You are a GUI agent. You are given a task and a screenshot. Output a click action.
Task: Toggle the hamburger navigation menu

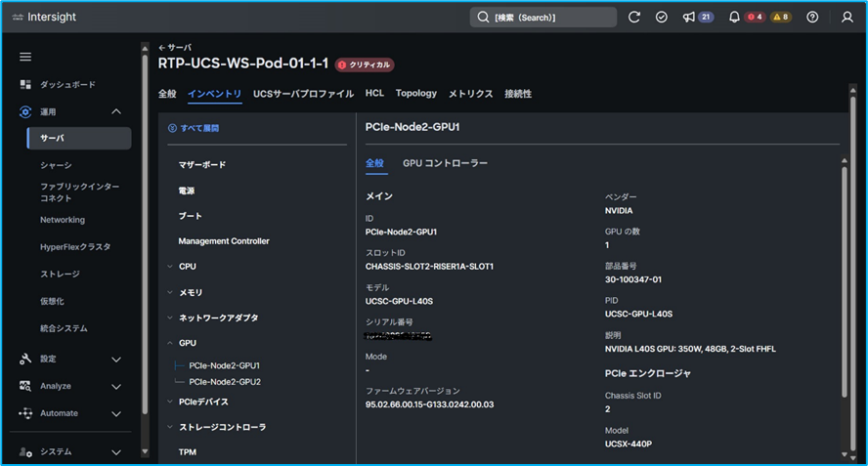click(25, 57)
